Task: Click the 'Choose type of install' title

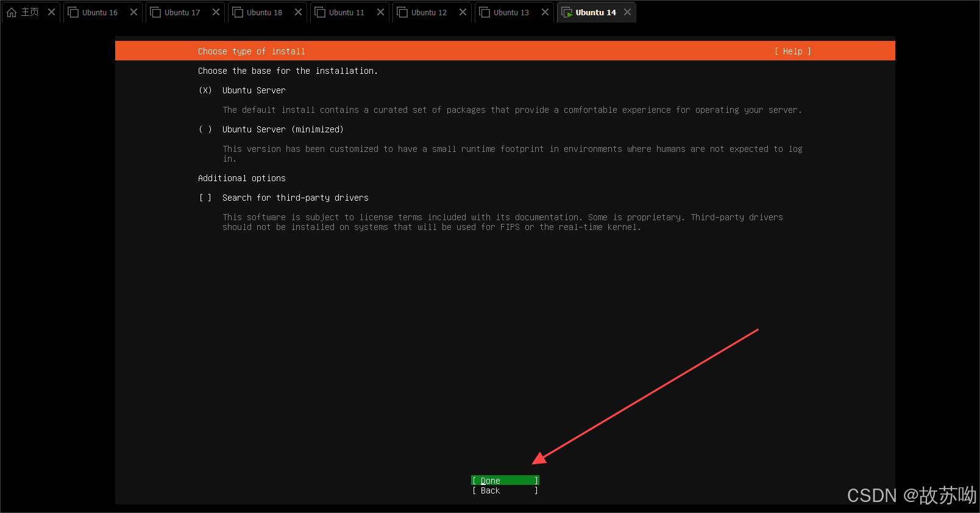Action: 252,51
